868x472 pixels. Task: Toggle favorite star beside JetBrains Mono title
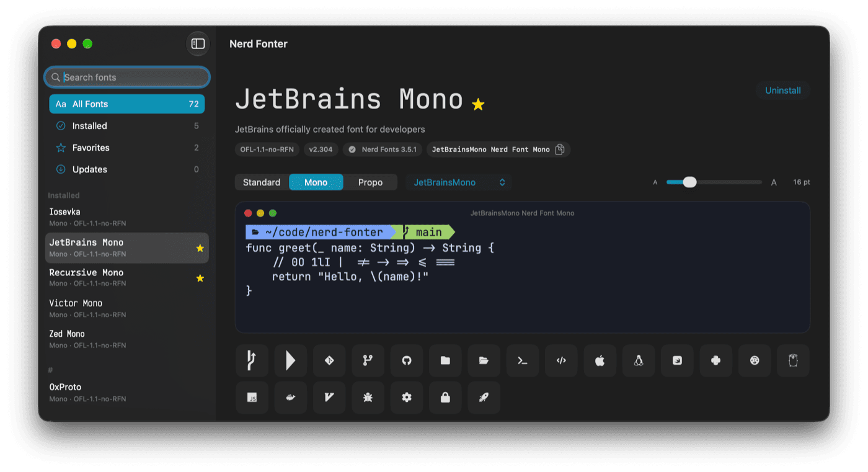click(x=478, y=105)
